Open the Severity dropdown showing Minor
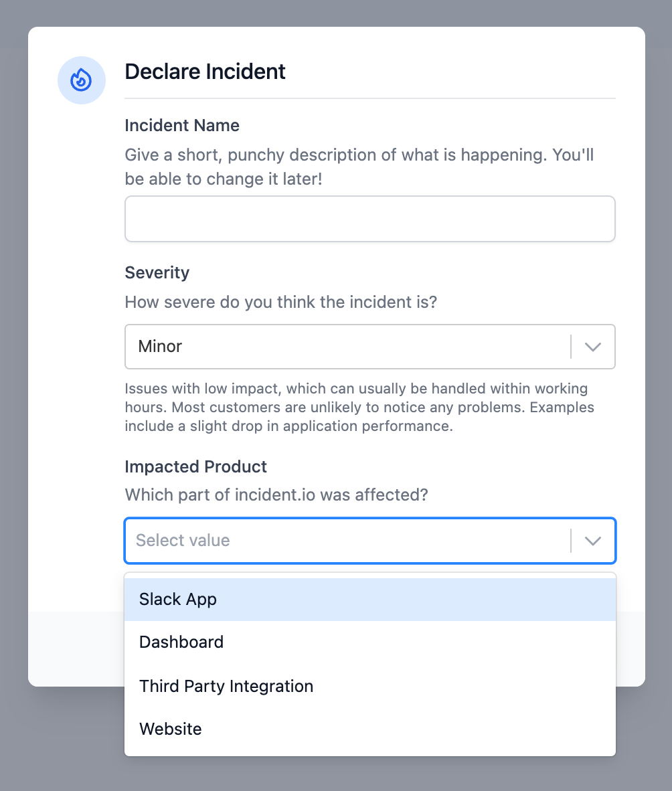This screenshot has height=791, width=672. pos(370,347)
